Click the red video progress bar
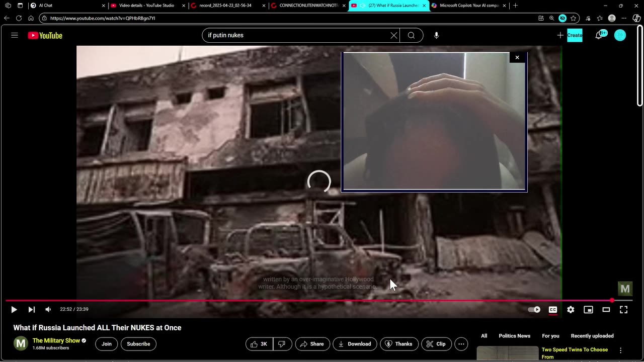 [319, 301]
